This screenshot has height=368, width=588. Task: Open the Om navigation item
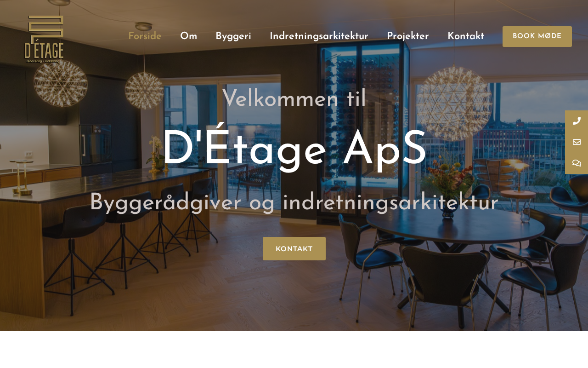(188, 36)
